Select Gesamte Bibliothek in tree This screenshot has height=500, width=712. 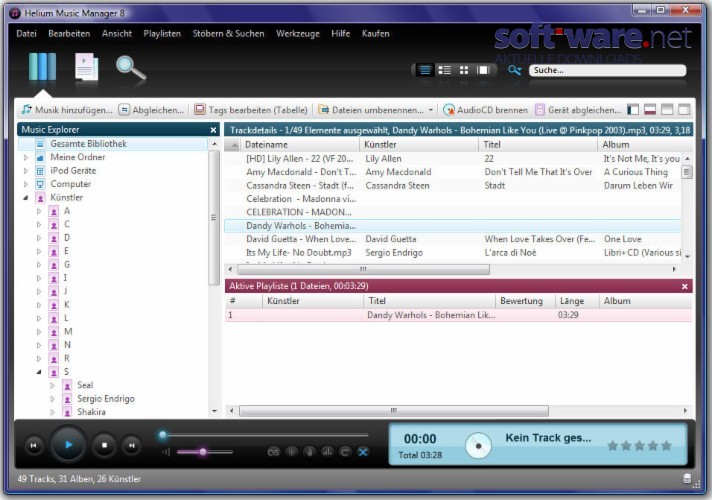coord(113,144)
